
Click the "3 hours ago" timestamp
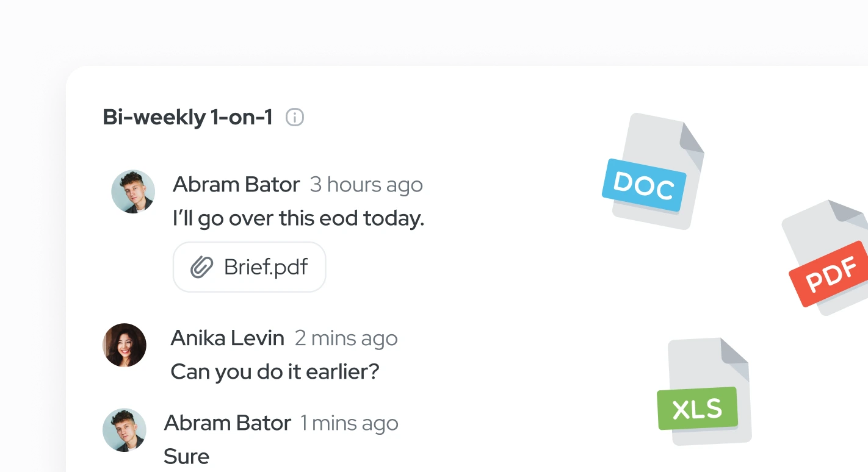366,185
